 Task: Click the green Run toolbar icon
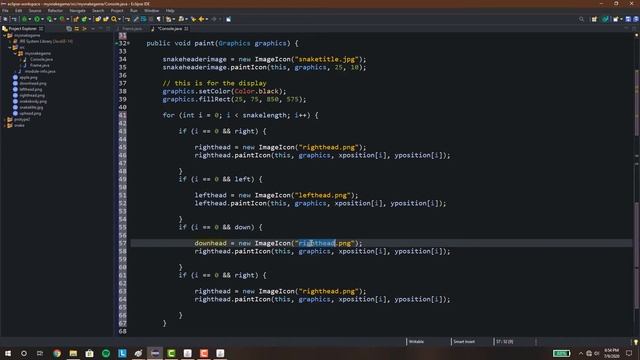(37, 19)
